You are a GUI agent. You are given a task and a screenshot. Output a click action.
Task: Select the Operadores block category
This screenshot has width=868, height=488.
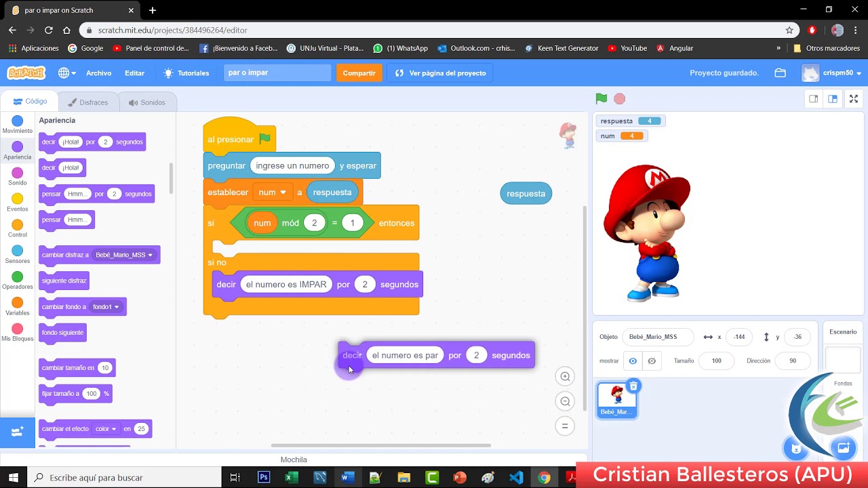pyautogui.click(x=18, y=281)
